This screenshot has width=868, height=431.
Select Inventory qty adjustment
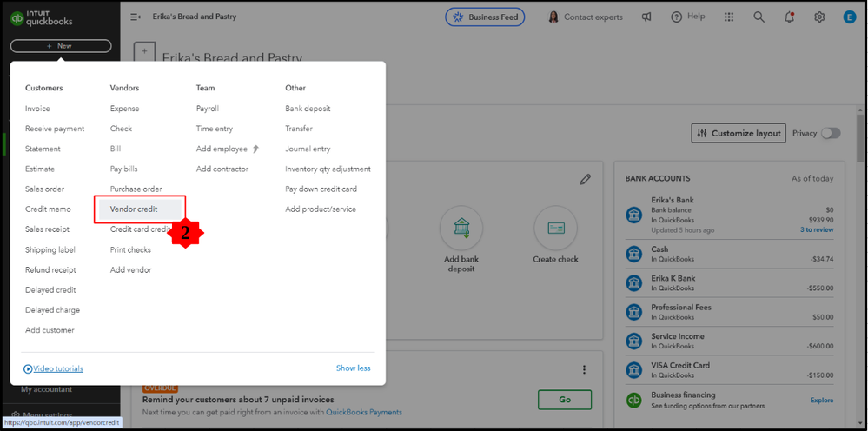tap(328, 169)
